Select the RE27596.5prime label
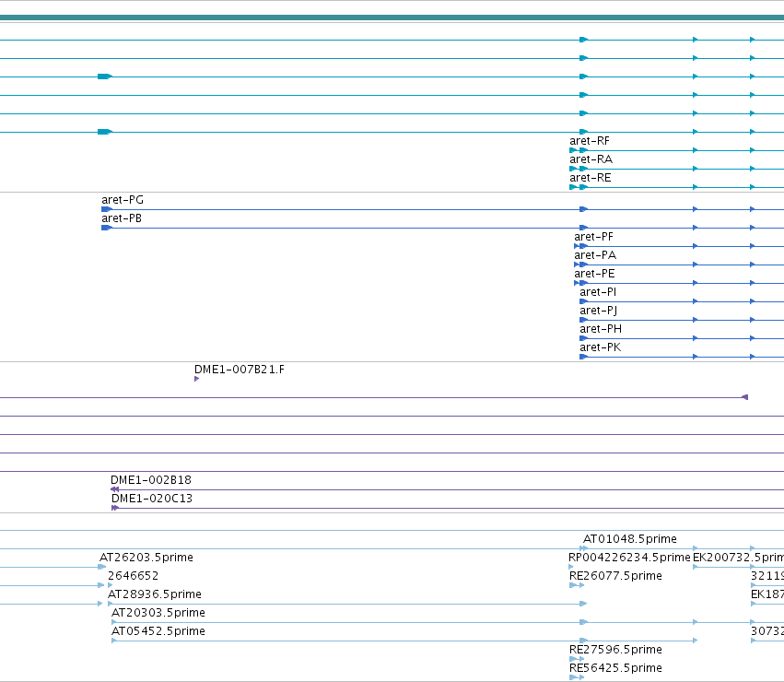The height and width of the screenshot is (682, 784). pyautogui.click(x=615, y=650)
